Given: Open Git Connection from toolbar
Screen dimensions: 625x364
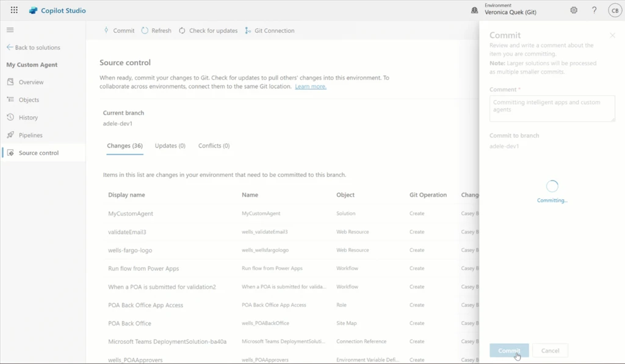Looking at the screenshot, I should pos(269,30).
